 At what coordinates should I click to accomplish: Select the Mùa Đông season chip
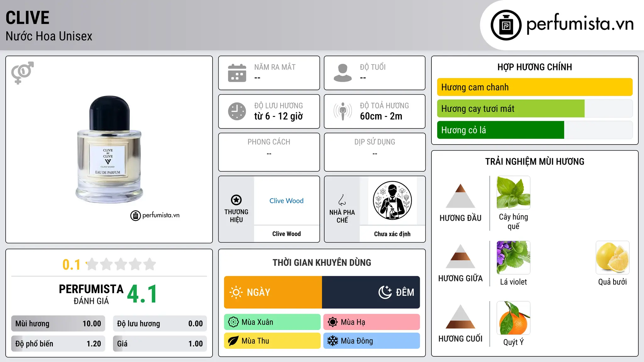coord(372,341)
